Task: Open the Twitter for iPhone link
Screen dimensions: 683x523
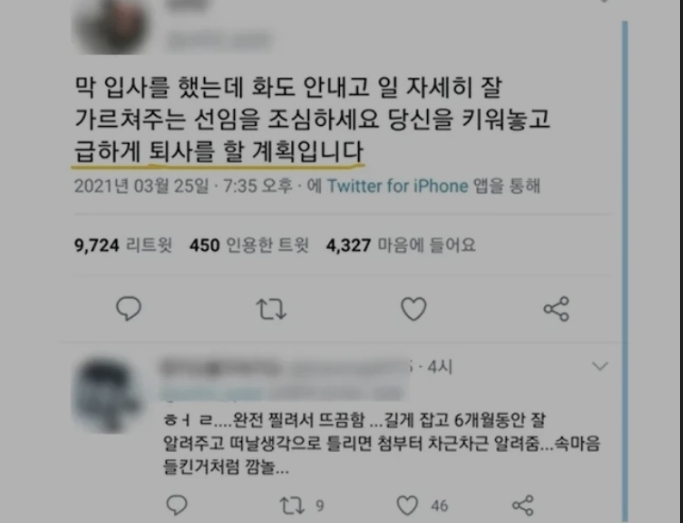Action: click(x=397, y=186)
